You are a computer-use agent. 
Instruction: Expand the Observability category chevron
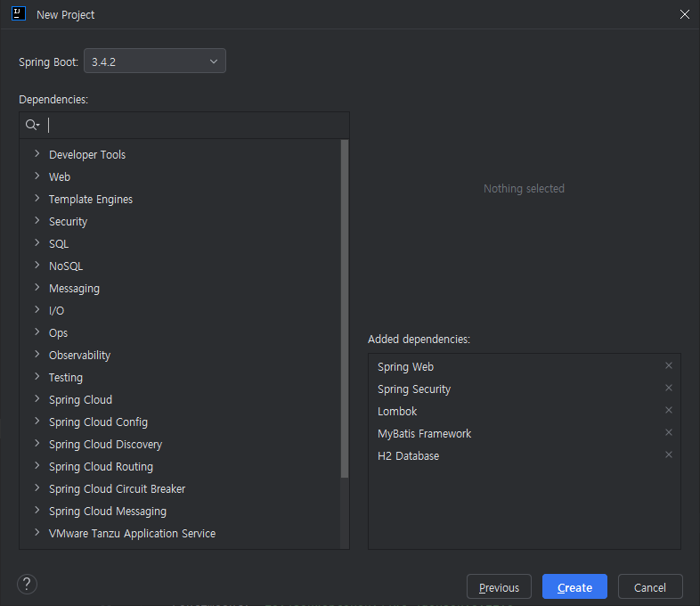(x=37, y=355)
